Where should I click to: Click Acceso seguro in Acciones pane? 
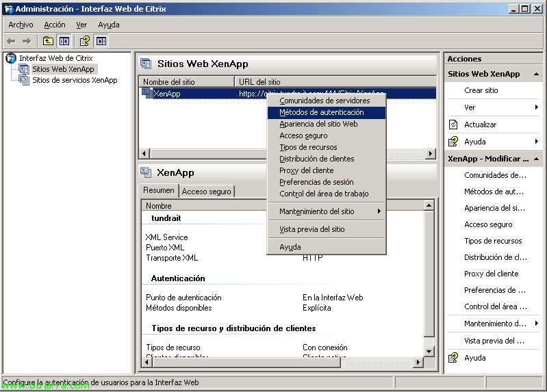488,224
